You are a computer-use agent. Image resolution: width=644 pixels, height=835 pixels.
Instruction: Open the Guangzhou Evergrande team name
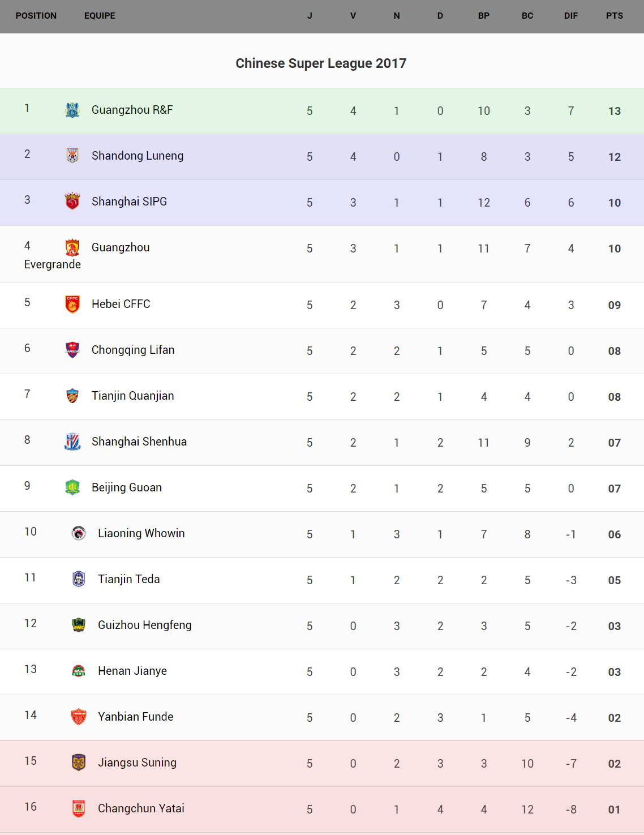coord(121,247)
